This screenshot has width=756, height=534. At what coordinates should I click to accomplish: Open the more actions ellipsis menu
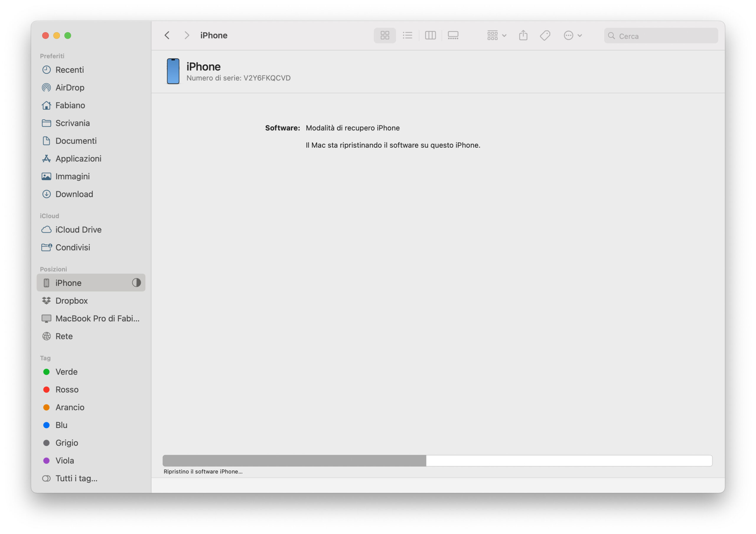coord(573,35)
